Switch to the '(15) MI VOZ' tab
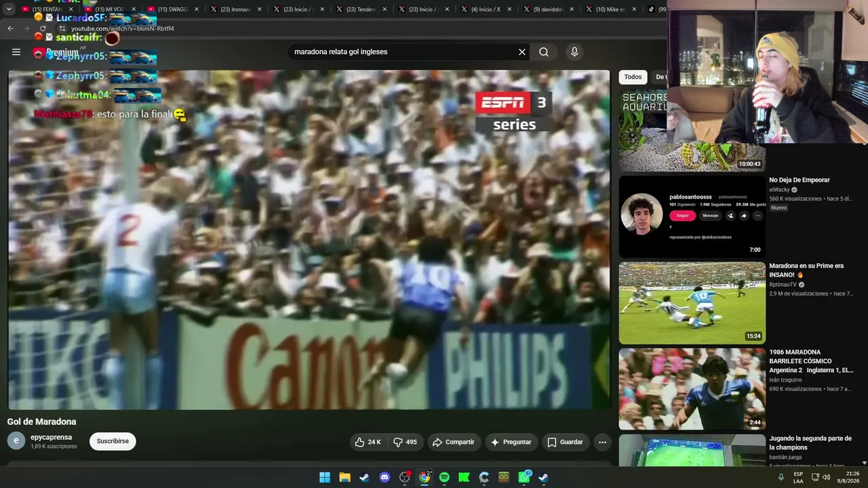This screenshot has height=488, width=868. click(109, 9)
